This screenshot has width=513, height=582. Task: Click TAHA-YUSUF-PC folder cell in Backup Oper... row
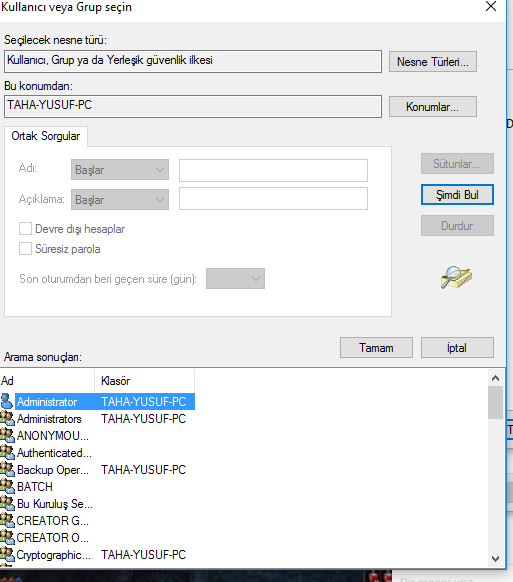[144, 470]
